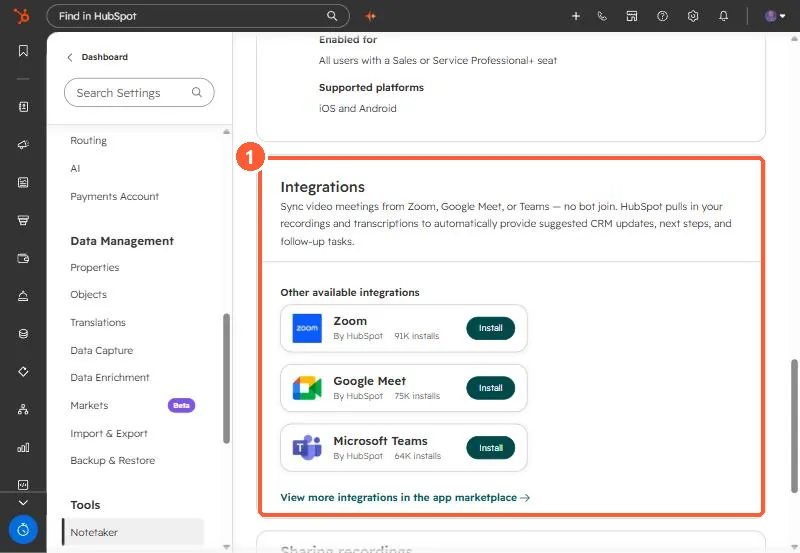Screen dimensions: 800x553
Task: Open the phone calling icon
Action: click(602, 16)
